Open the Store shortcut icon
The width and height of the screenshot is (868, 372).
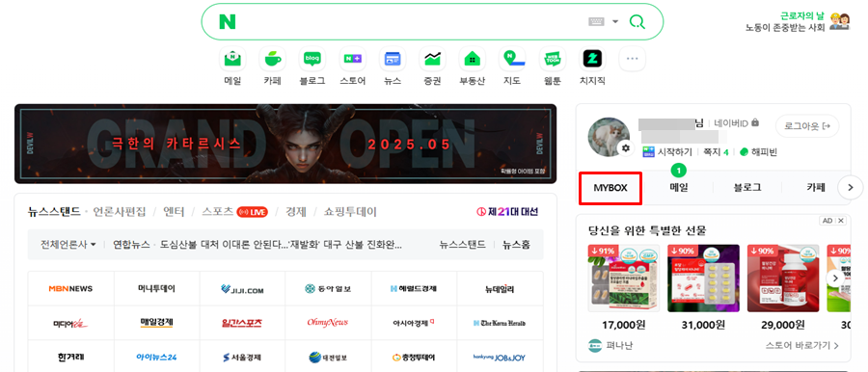point(353,59)
